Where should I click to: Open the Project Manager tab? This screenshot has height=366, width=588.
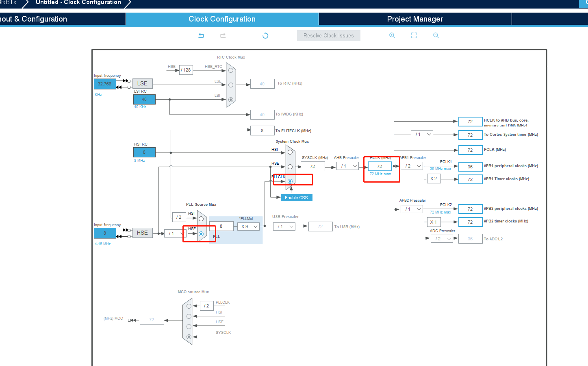click(415, 19)
